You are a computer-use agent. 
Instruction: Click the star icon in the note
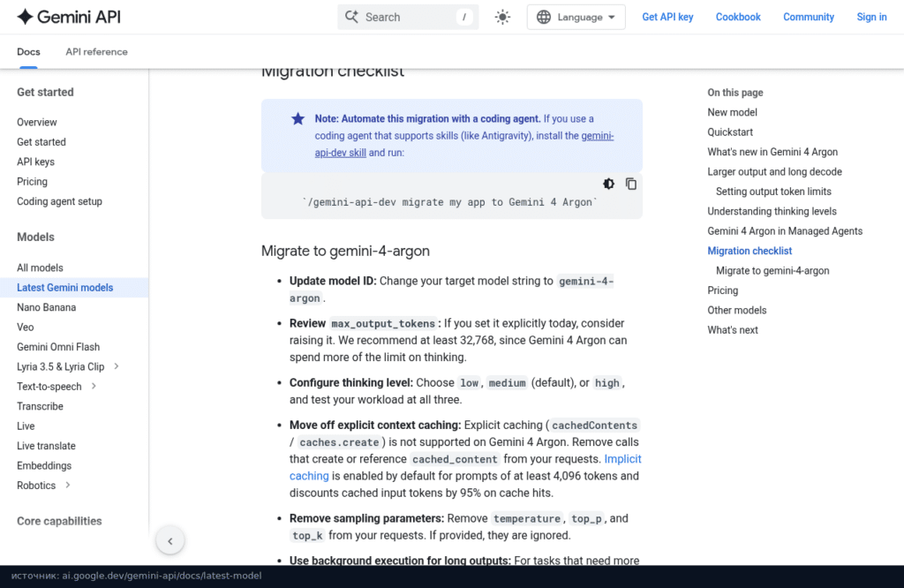[x=298, y=119]
